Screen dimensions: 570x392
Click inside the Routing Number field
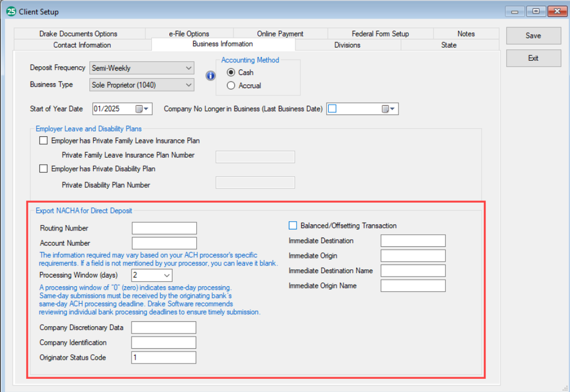pos(163,228)
